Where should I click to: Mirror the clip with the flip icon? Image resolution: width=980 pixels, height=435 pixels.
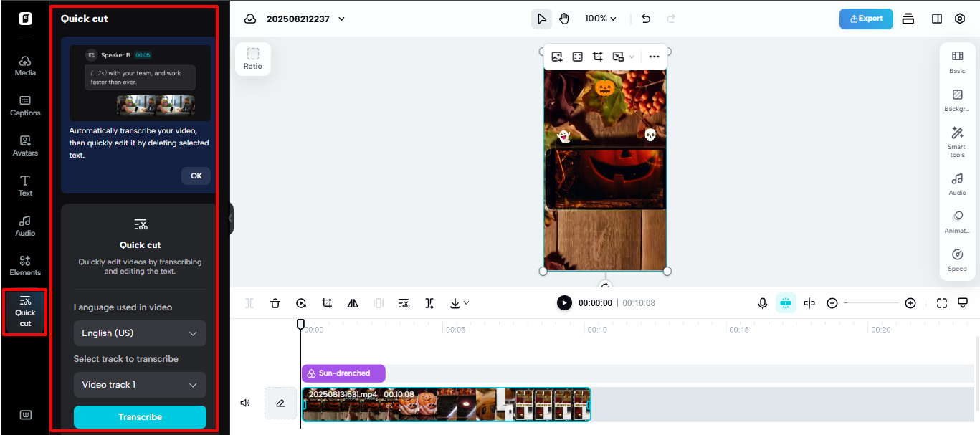pyautogui.click(x=353, y=303)
